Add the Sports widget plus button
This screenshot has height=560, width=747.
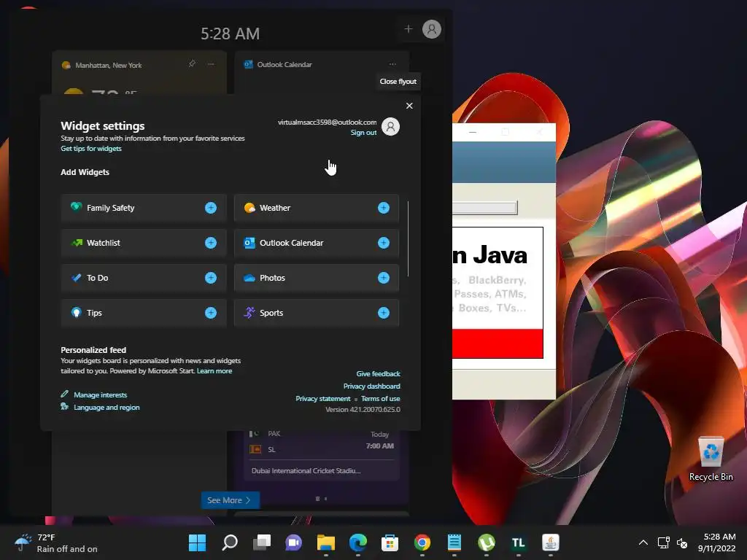pyautogui.click(x=384, y=313)
